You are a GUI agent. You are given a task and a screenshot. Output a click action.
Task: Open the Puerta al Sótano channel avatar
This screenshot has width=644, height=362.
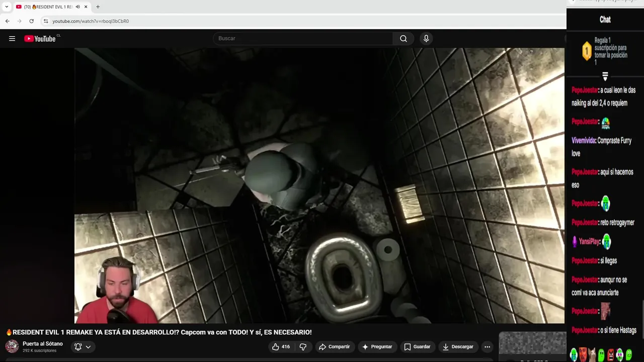pyautogui.click(x=12, y=346)
